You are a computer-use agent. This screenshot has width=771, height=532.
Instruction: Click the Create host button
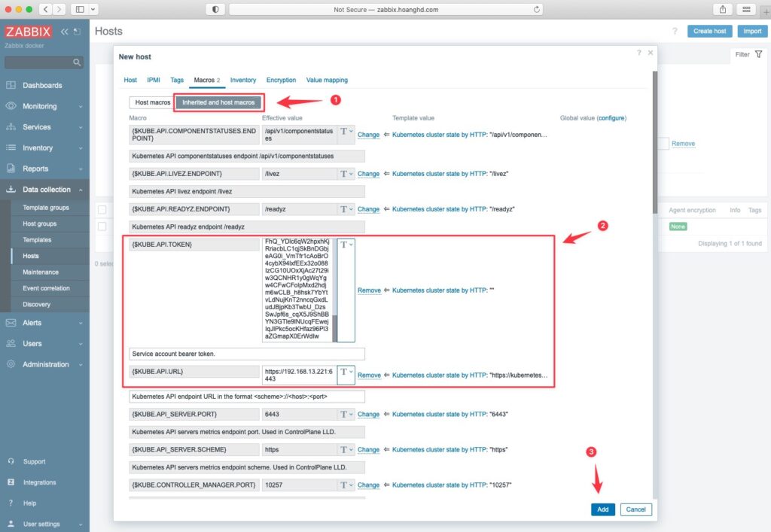tap(709, 31)
